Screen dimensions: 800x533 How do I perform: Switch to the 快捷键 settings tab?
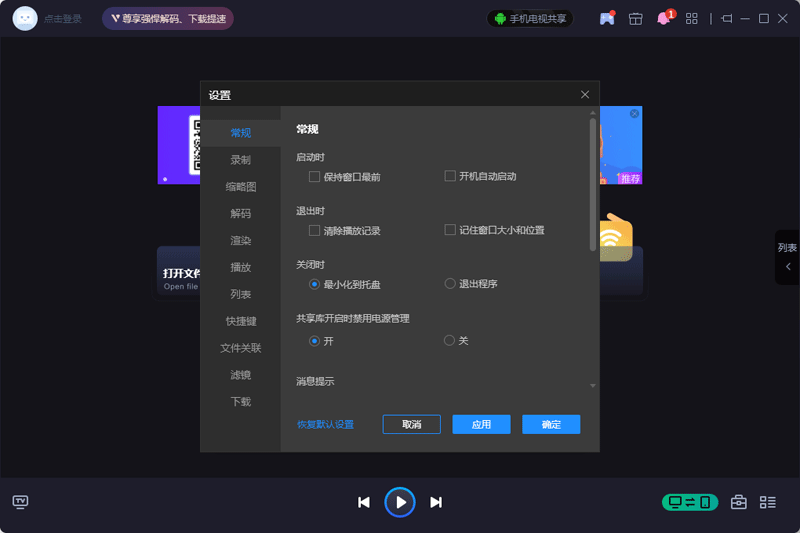(x=241, y=321)
